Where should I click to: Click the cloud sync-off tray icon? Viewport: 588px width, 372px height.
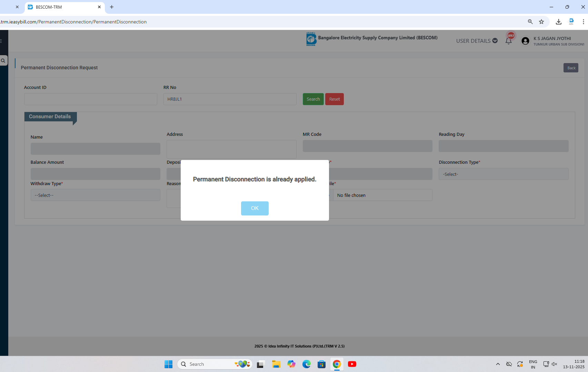pyautogui.click(x=509, y=364)
